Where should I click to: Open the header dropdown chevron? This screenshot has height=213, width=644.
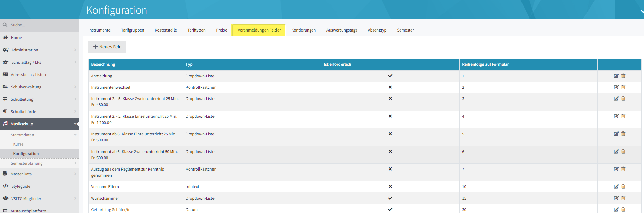(642, 11)
